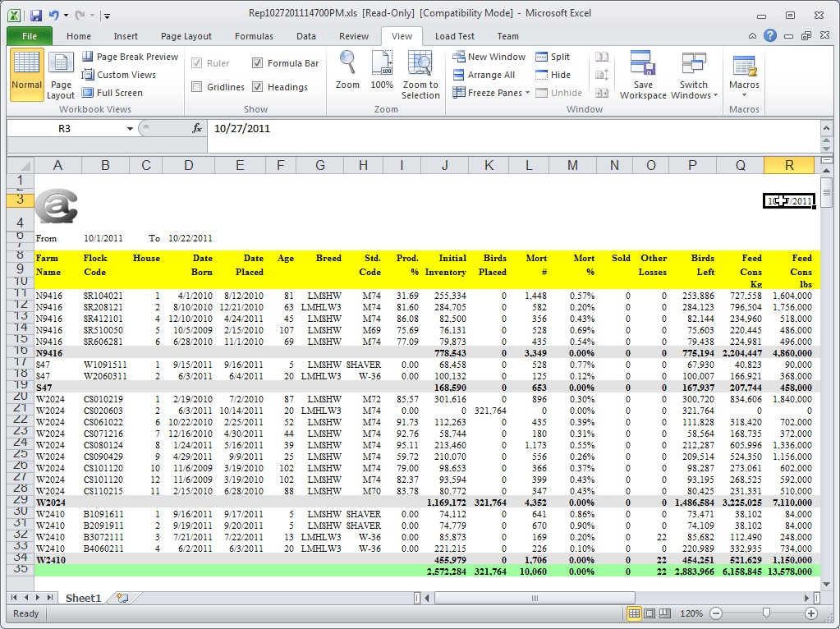Open Page Layout view

pyautogui.click(x=61, y=75)
